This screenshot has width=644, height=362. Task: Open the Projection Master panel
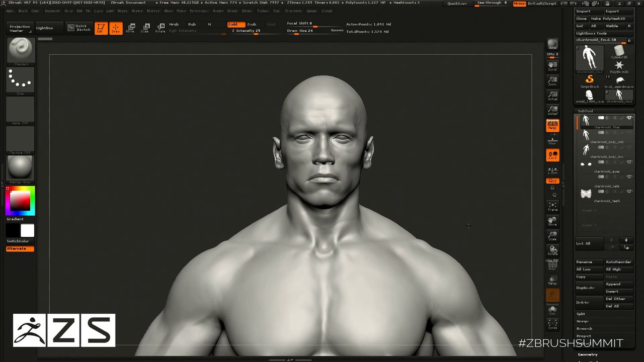tap(20, 29)
